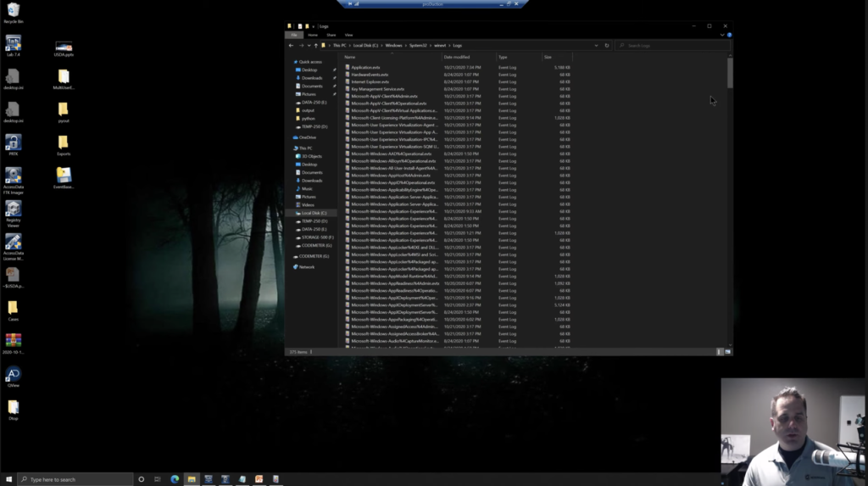
Task: Open Task View on taskbar
Action: coord(157,479)
